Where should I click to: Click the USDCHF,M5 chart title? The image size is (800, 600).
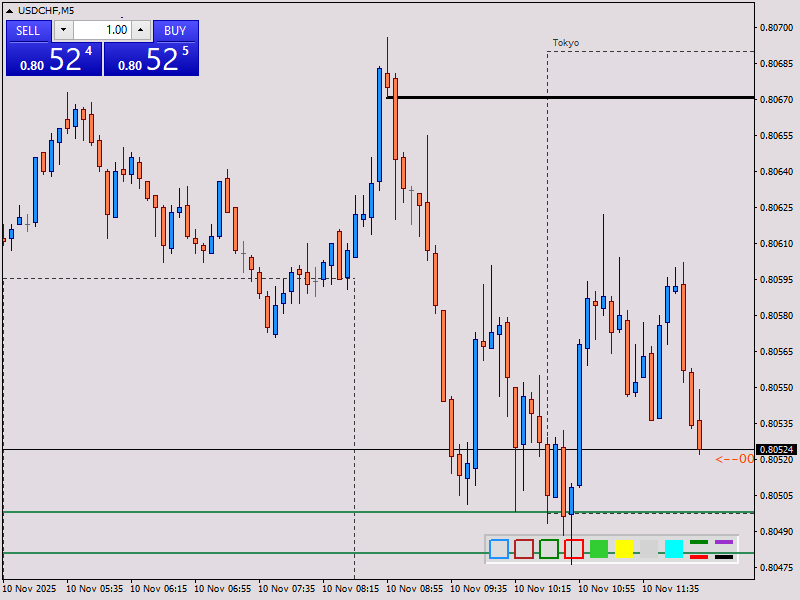coord(46,9)
